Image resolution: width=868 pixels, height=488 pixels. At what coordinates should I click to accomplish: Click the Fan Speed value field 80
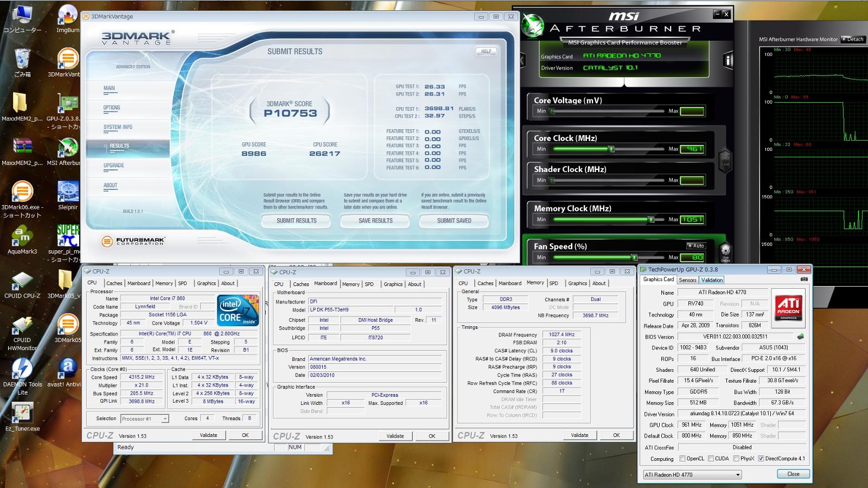[692, 257]
